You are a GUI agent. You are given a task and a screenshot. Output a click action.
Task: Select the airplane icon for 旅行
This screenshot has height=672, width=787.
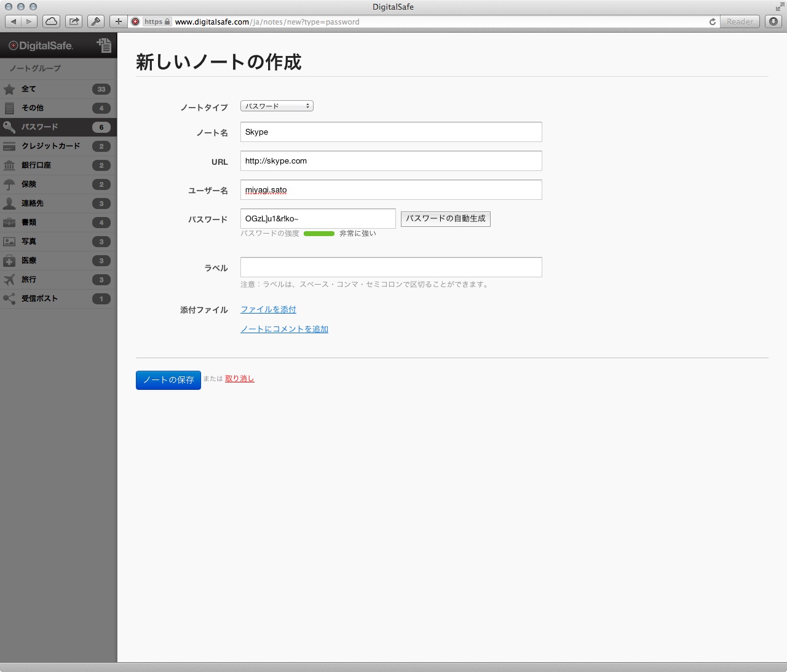9,280
